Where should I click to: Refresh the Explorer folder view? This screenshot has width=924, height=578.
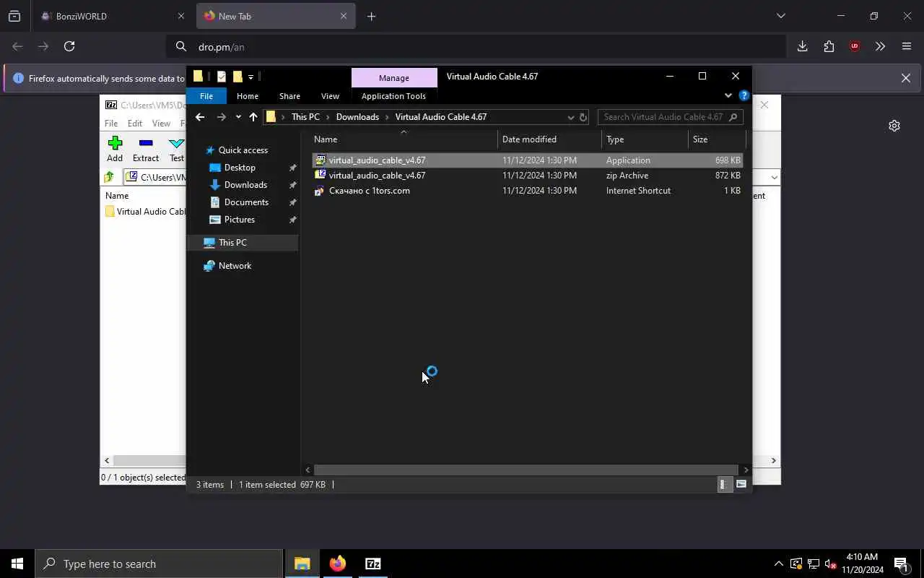[x=583, y=117]
